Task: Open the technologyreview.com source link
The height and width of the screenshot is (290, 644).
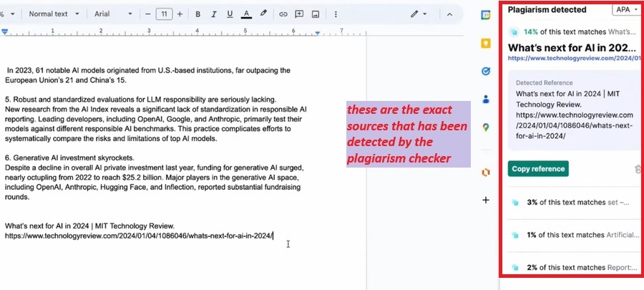Action: (574, 58)
